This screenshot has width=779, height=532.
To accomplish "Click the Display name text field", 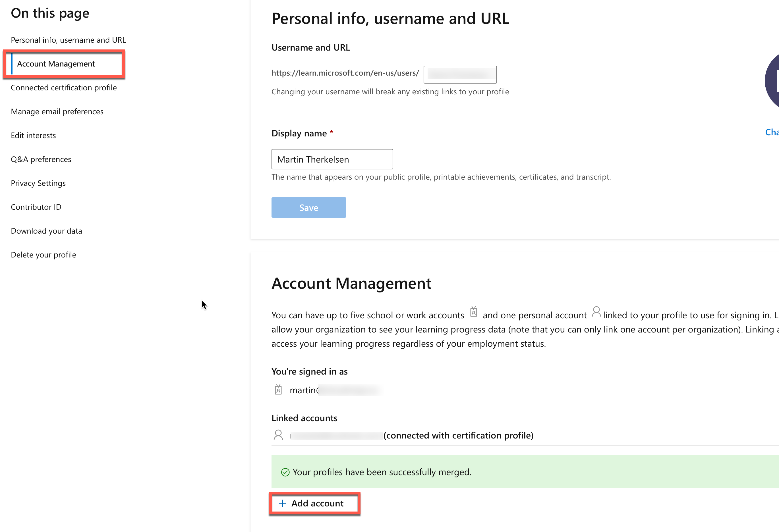I will 332,159.
